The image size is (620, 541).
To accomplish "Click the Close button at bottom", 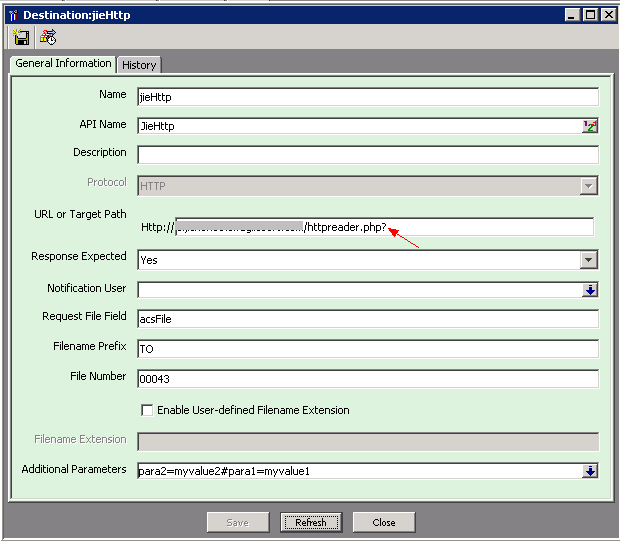I will coord(383,522).
